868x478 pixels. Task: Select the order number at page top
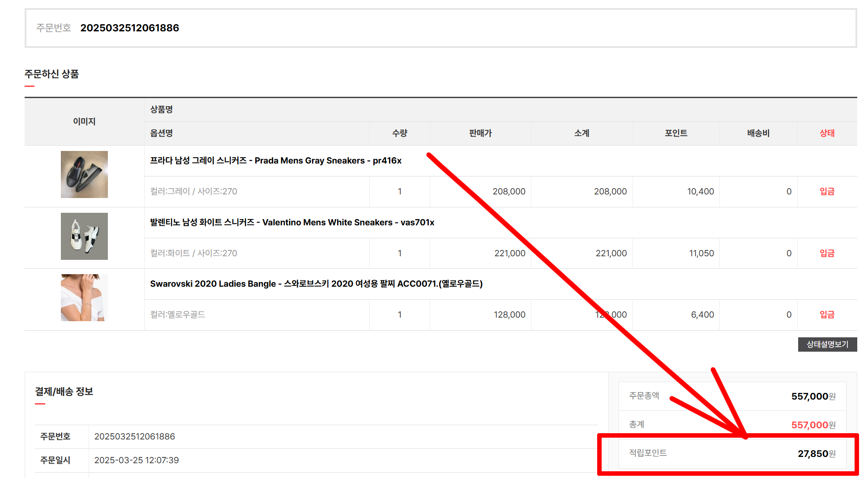(x=129, y=28)
